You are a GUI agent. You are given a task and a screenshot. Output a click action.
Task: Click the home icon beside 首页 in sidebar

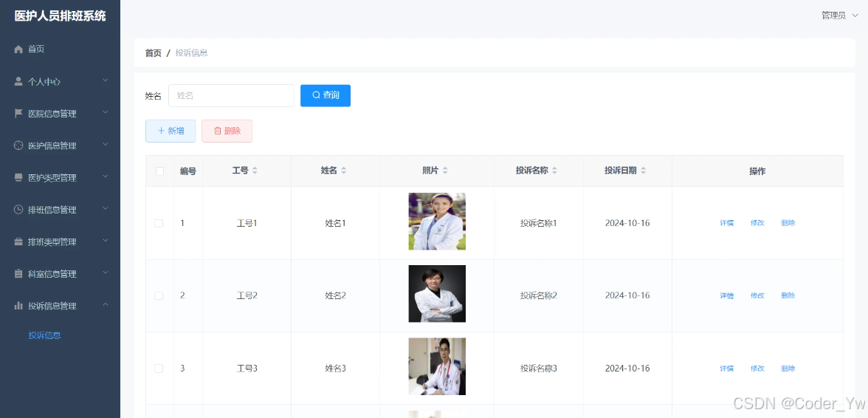(18, 49)
